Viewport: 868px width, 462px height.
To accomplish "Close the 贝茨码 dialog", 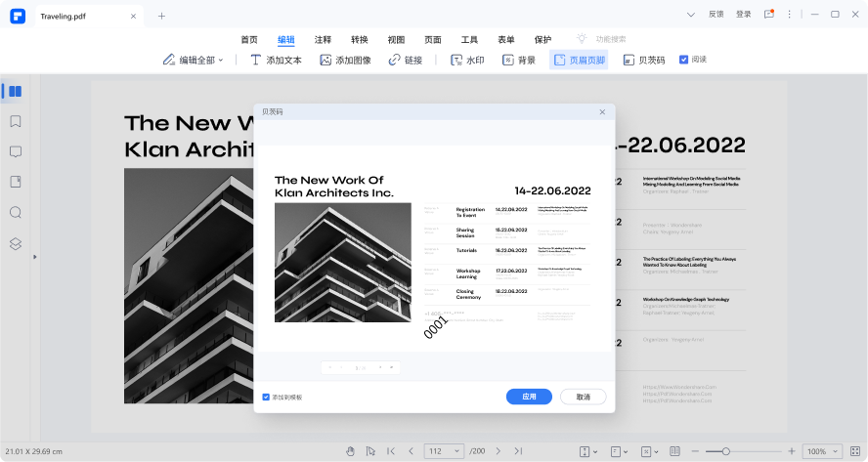I will click(602, 112).
